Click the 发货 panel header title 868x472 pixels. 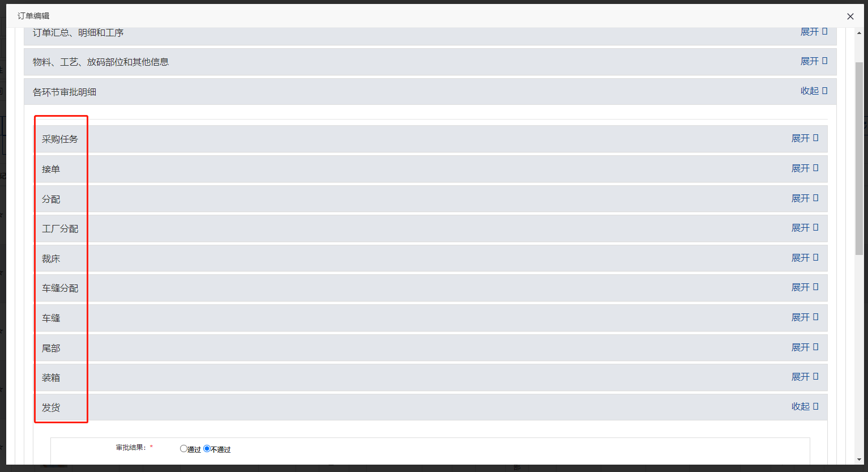[51, 408]
